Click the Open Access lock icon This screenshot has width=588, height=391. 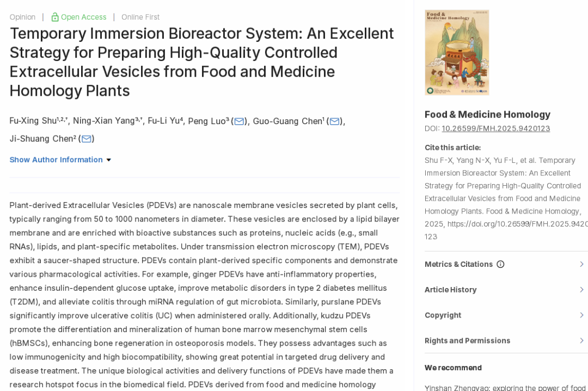[55, 17]
